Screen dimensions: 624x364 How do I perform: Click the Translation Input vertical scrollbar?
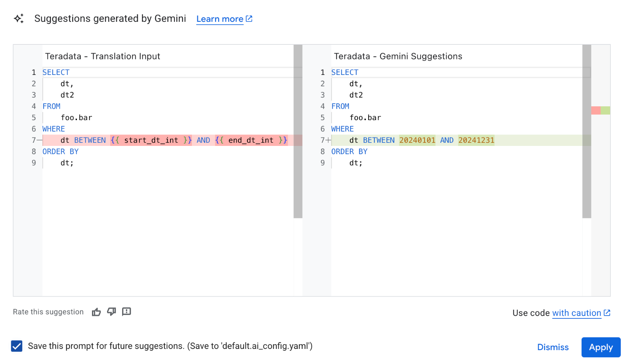tap(298, 131)
